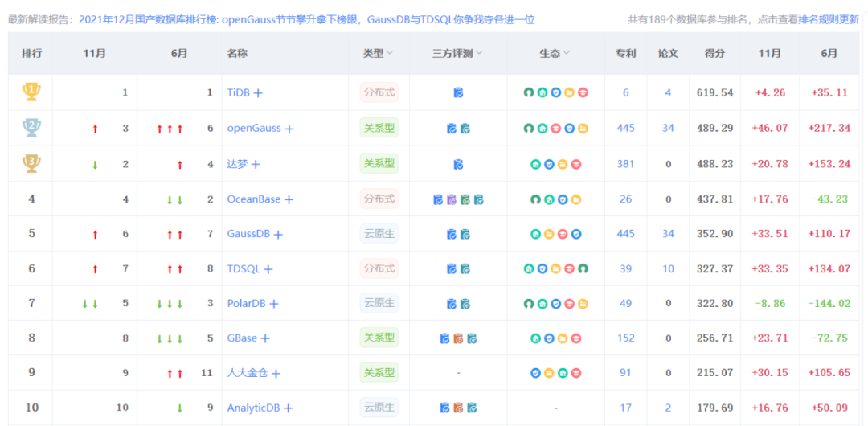Screen dimensions: 868x426
Task: Expand the 生态 column filter dropdown
Action: (566, 53)
